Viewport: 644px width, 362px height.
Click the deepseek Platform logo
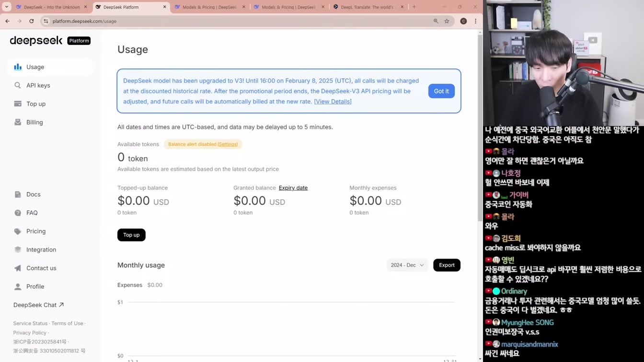(50, 41)
